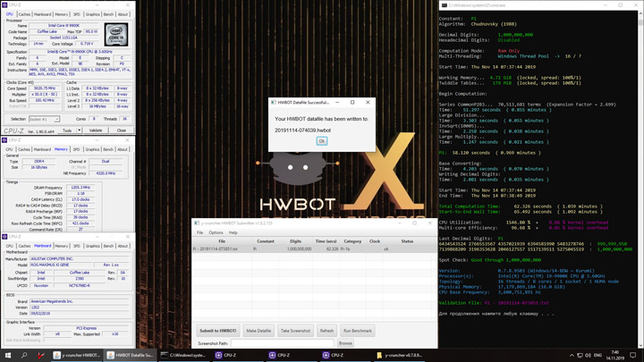644x362 pixels.
Task: Open network status tray icon
Action: pos(580,356)
